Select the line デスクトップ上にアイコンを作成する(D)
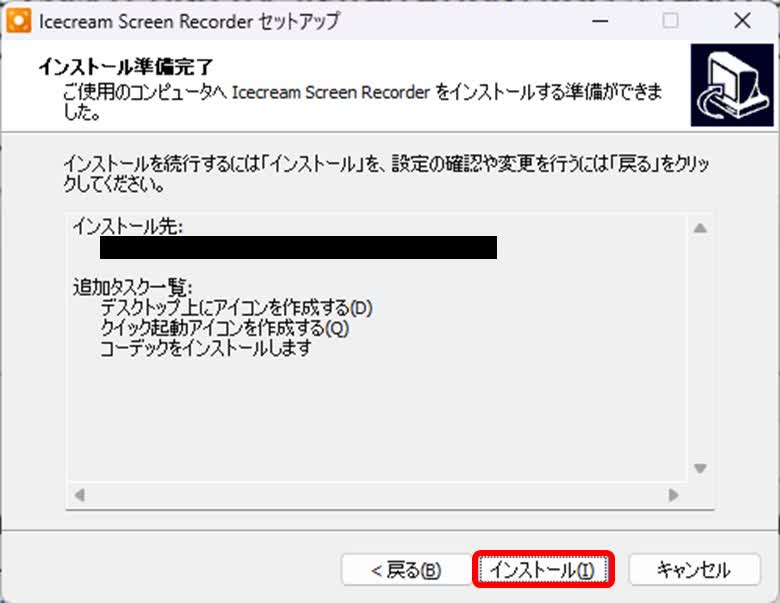The image size is (780, 603). [x=236, y=307]
